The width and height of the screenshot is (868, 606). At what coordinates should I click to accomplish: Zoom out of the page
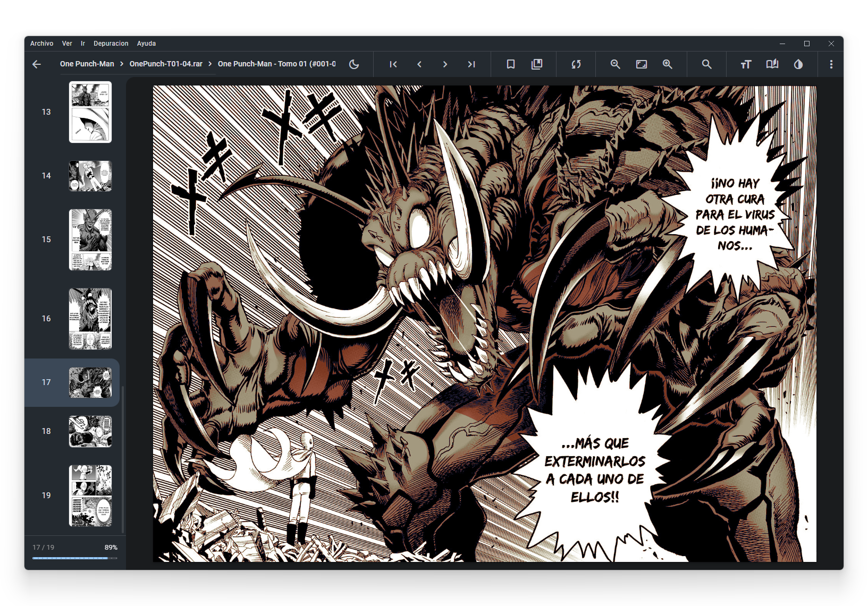coord(615,64)
